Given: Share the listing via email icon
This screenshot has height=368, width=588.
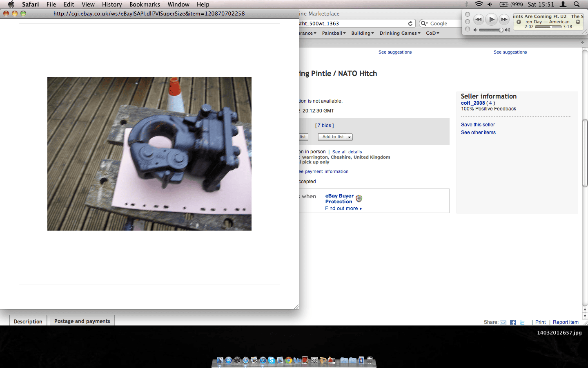Looking at the screenshot, I should tap(503, 323).
